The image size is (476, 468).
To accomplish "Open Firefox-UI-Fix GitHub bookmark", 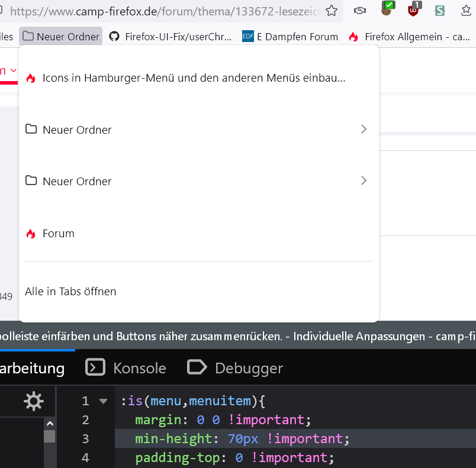I will [x=171, y=37].
